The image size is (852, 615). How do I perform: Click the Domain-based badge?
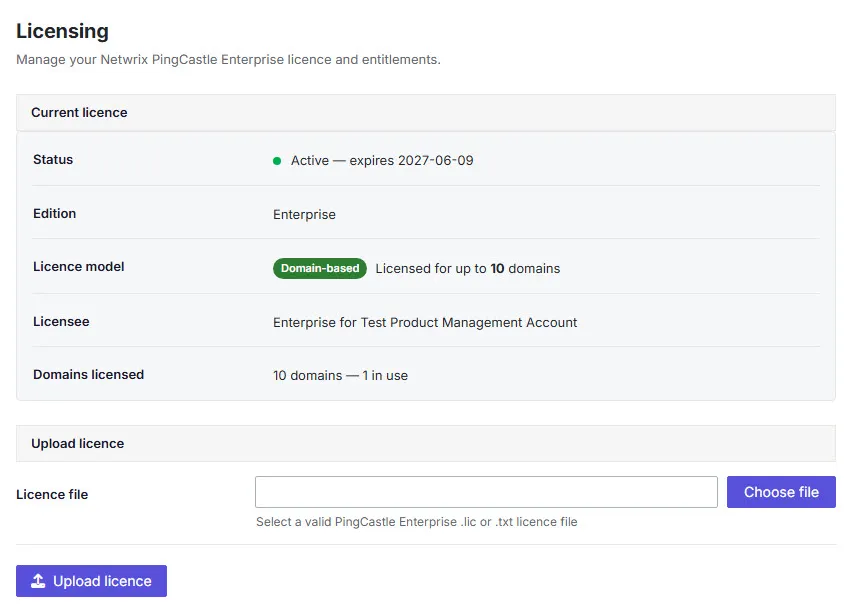pyautogui.click(x=320, y=268)
